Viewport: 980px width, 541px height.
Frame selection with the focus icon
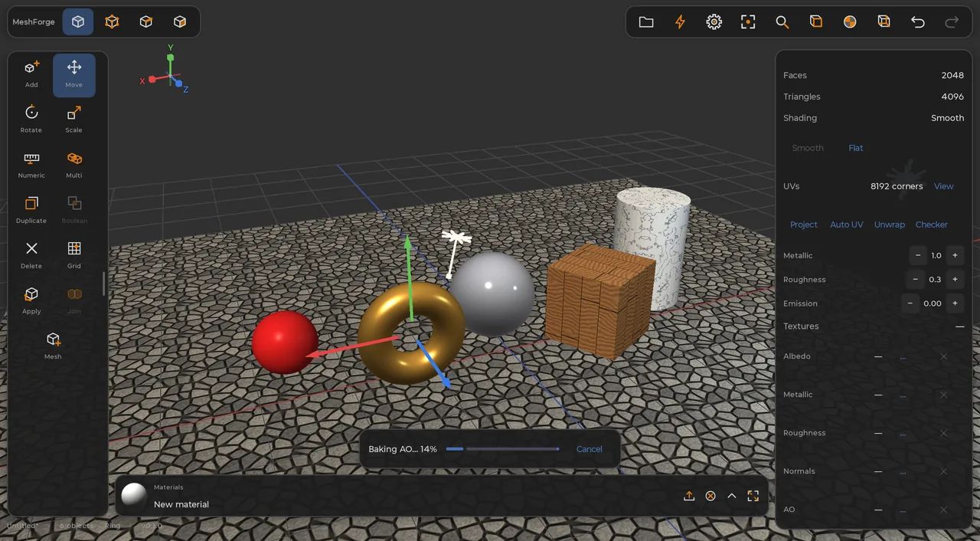(748, 22)
